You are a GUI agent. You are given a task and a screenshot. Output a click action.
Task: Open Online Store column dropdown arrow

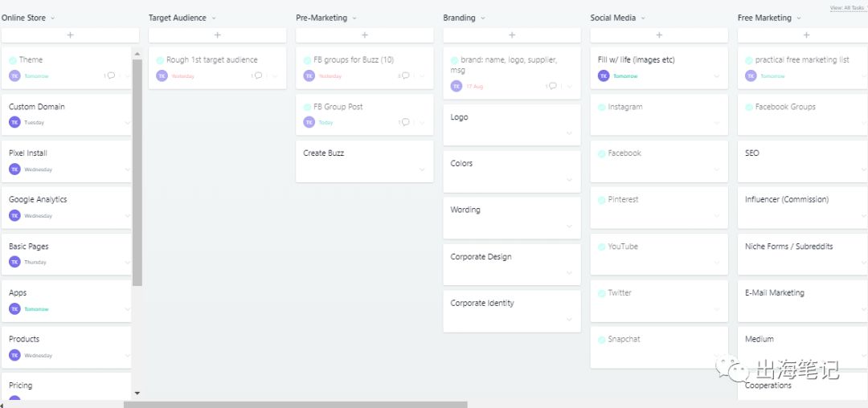point(53,18)
